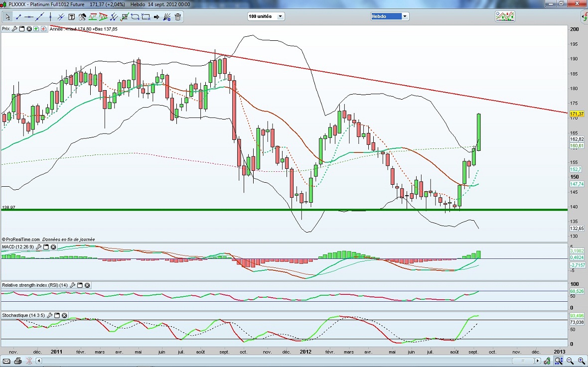The width and height of the screenshot is (588, 367).
Task: Select the vertical line tool
Action: (x=50, y=17)
